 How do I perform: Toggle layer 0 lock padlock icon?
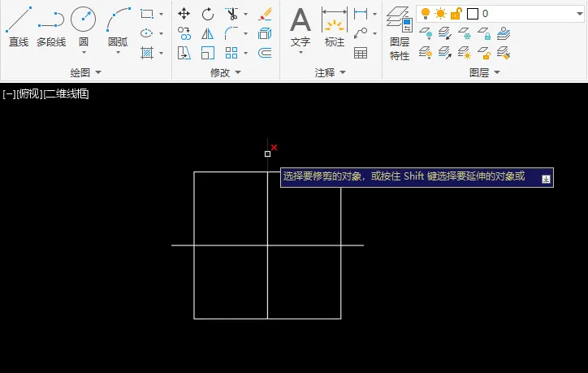[456, 14]
